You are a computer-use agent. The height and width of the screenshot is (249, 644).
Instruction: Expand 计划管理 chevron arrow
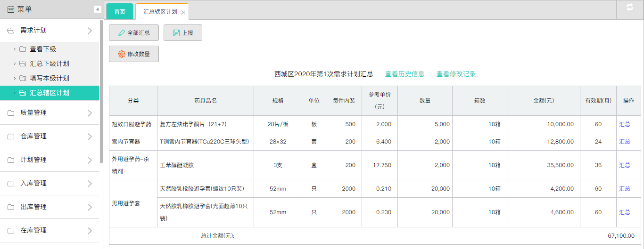point(90,160)
